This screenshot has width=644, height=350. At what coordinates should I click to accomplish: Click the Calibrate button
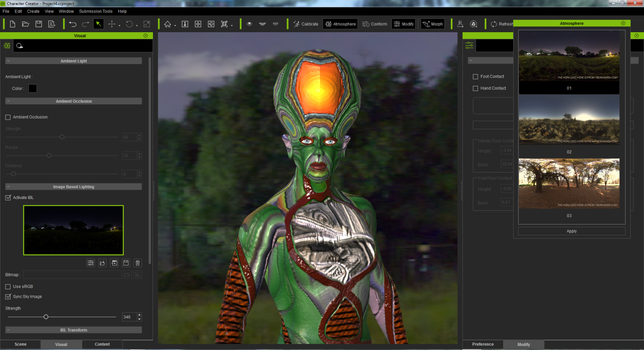[305, 24]
